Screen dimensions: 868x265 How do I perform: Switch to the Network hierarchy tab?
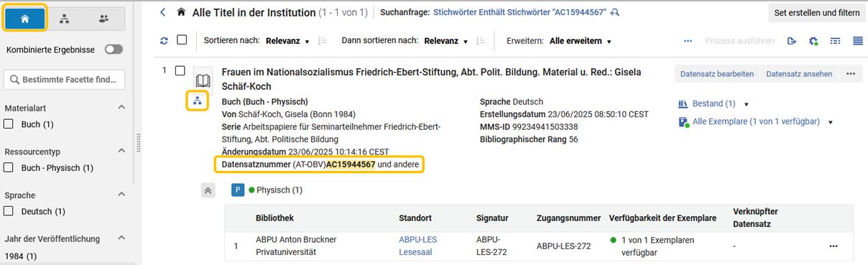pyautogui.click(x=65, y=19)
